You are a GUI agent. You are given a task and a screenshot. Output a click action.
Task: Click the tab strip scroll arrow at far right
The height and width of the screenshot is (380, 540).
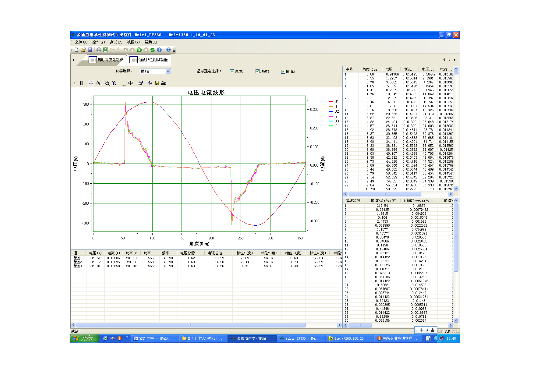point(455,60)
